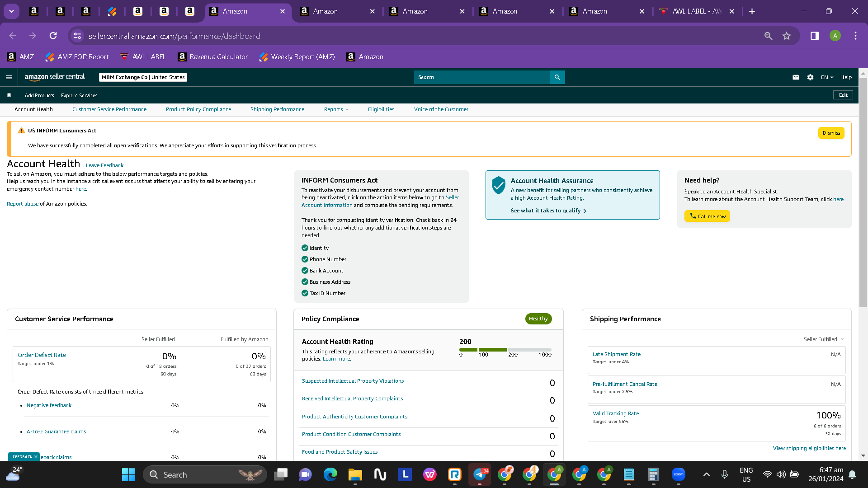The width and height of the screenshot is (868, 488).
Task: Open the Weekly Report (AMZ) bookmark
Action: pyautogui.click(x=297, y=57)
